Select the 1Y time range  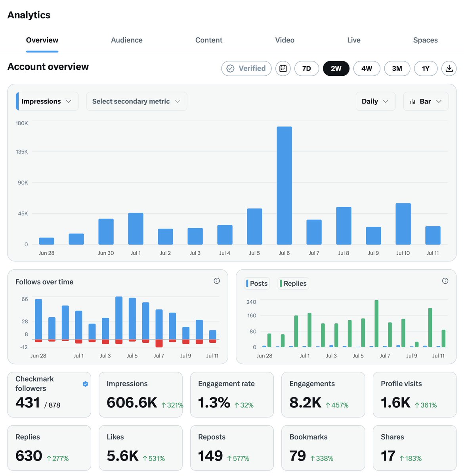[426, 68]
